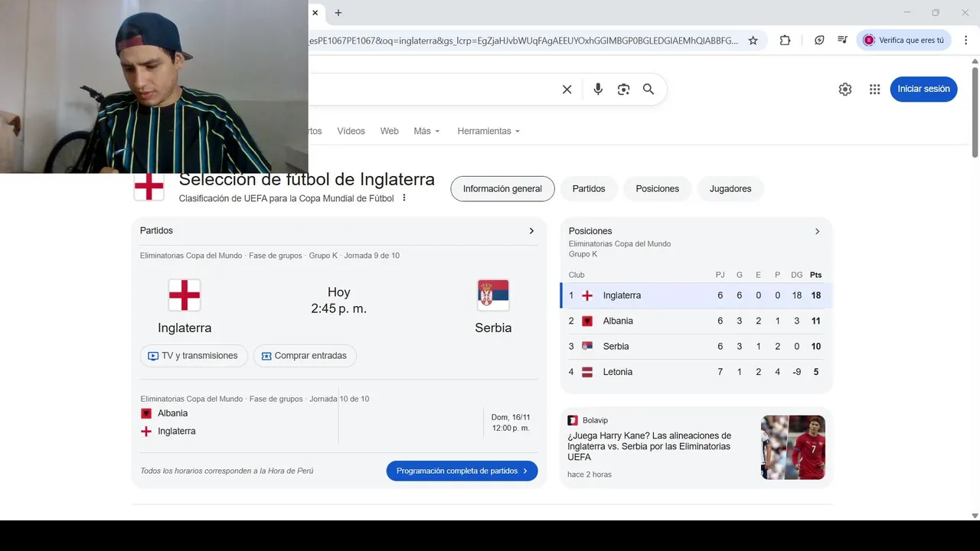980x551 pixels.
Task: Click the page vertical scrollbar
Action: (975, 112)
